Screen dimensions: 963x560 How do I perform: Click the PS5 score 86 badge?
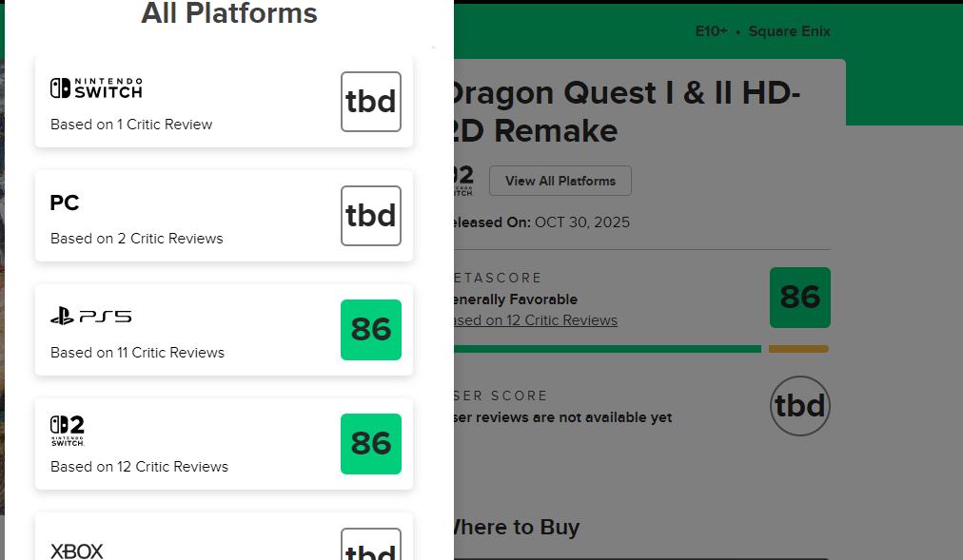coord(370,330)
